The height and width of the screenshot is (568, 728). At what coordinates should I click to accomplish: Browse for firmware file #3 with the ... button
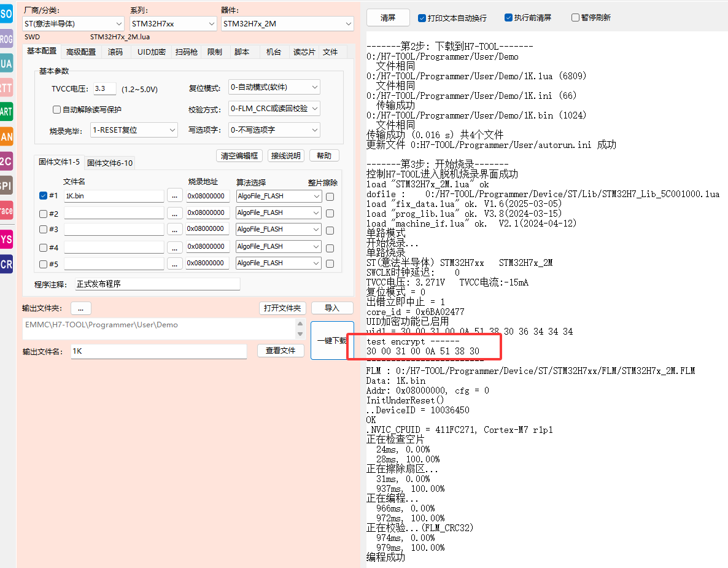tap(174, 230)
